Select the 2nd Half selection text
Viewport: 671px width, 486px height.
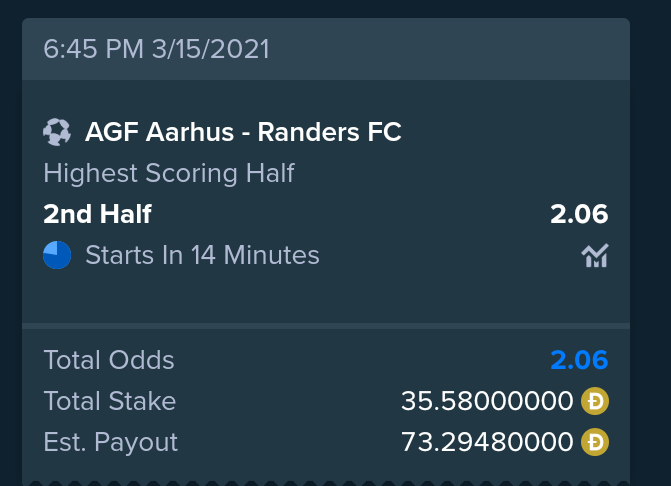tap(98, 213)
